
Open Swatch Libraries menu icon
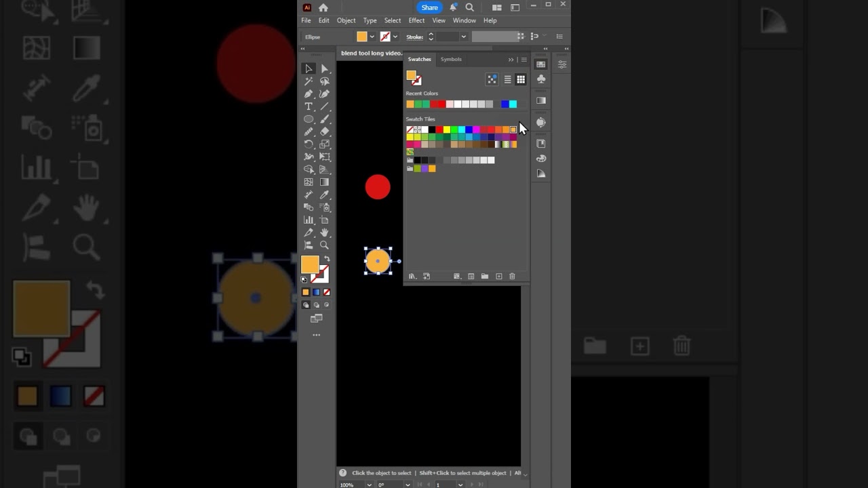point(412,277)
